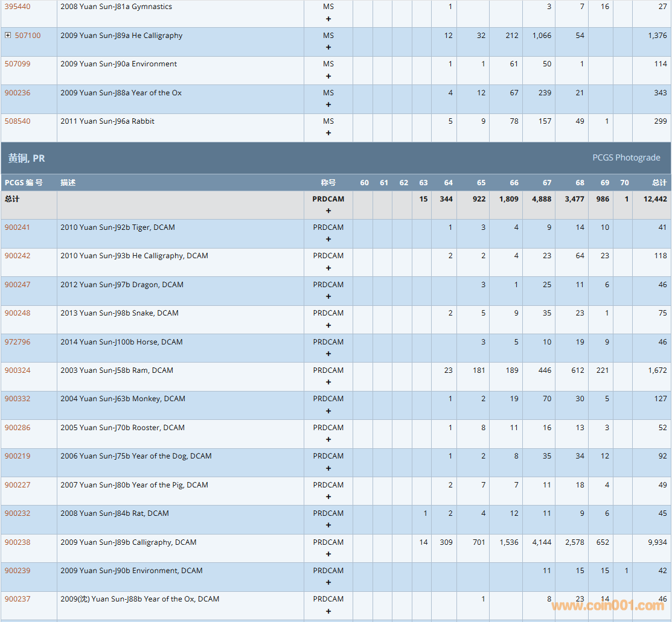This screenshot has width=672, height=622.
Task: Expand the plus for 2011 Rabbit MS row
Action: point(328,133)
